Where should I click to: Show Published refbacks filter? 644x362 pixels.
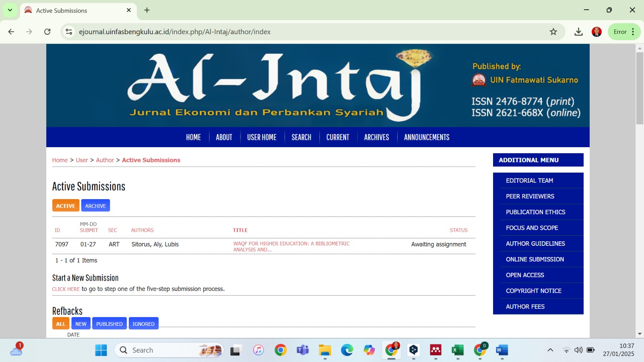[x=109, y=324]
